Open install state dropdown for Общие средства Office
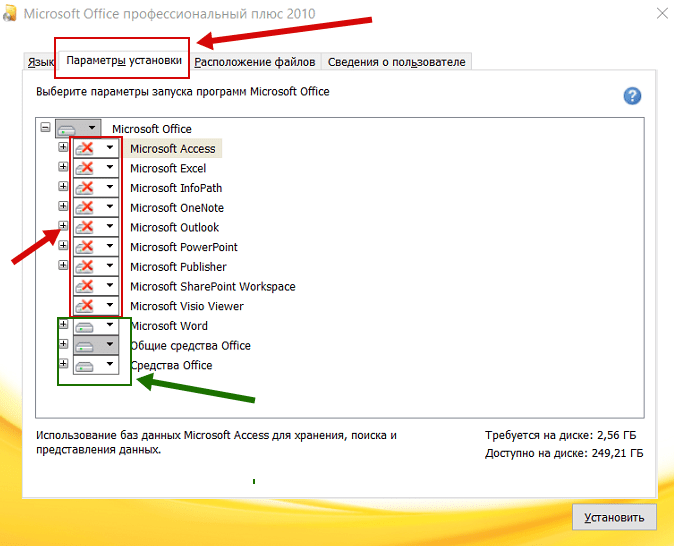This screenshot has width=674, height=546. (96, 345)
